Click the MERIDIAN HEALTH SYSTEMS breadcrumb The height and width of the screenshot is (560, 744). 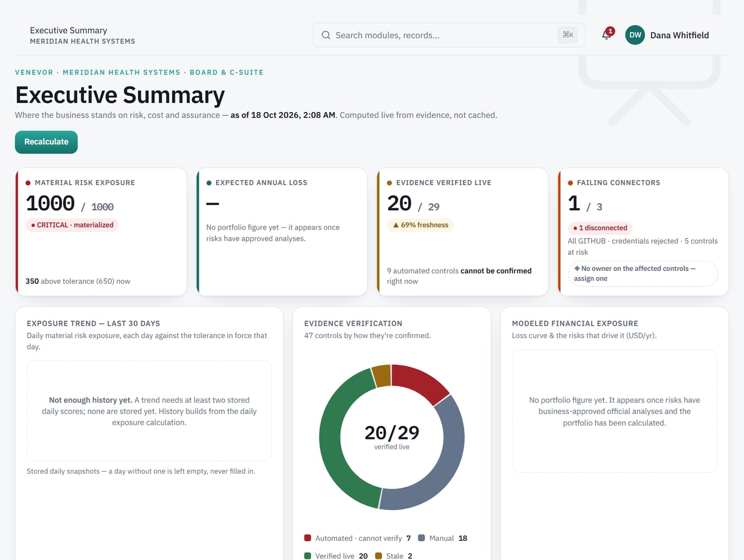point(122,72)
